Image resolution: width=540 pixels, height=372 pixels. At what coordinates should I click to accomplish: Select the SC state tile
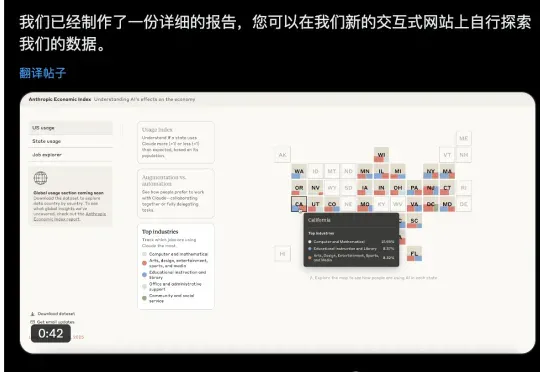click(414, 221)
